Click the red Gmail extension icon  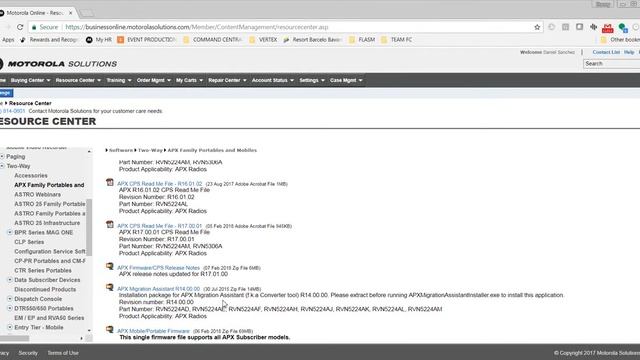[x=607, y=28]
